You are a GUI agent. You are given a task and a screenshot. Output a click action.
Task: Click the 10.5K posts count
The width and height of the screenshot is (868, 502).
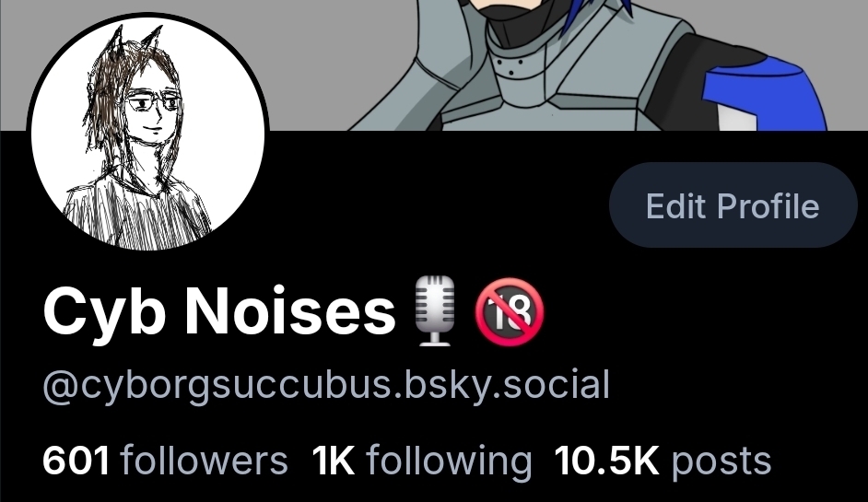coord(663,461)
